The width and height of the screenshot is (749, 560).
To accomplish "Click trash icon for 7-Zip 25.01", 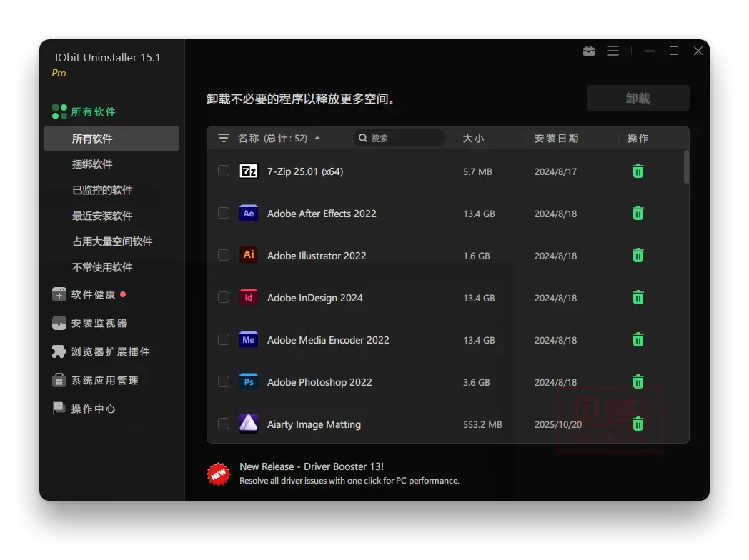I will (638, 171).
